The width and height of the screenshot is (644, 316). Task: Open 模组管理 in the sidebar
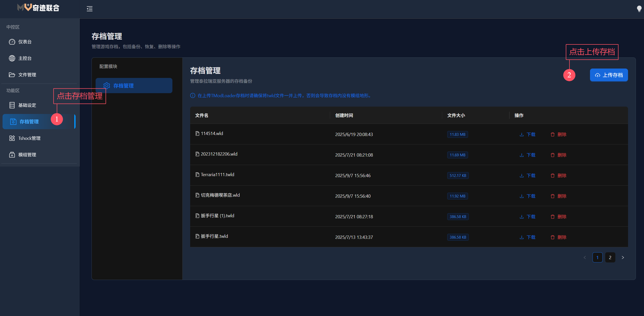[27, 155]
